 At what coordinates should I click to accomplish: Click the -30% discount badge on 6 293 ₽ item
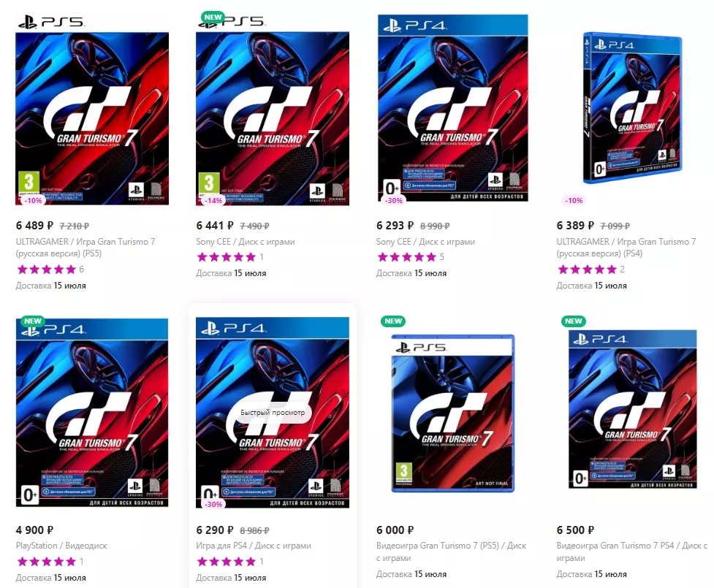pyautogui.click(x=394, y=200)
